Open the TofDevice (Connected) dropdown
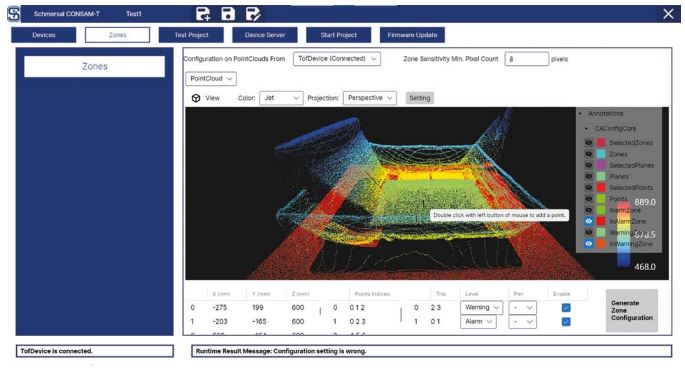Screen dimensions: 685x368 pyautogui.click(x=337, y=59)
